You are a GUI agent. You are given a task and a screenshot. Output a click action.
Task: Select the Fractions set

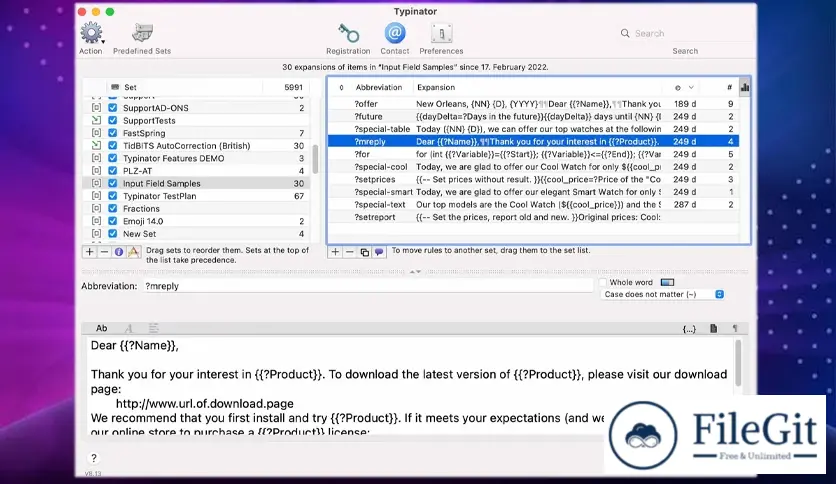[x=197, y=208]
